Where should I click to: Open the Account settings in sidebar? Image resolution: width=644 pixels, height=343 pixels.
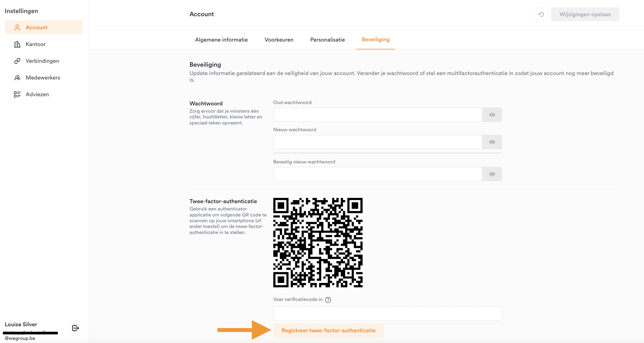[x=44, y=27]
